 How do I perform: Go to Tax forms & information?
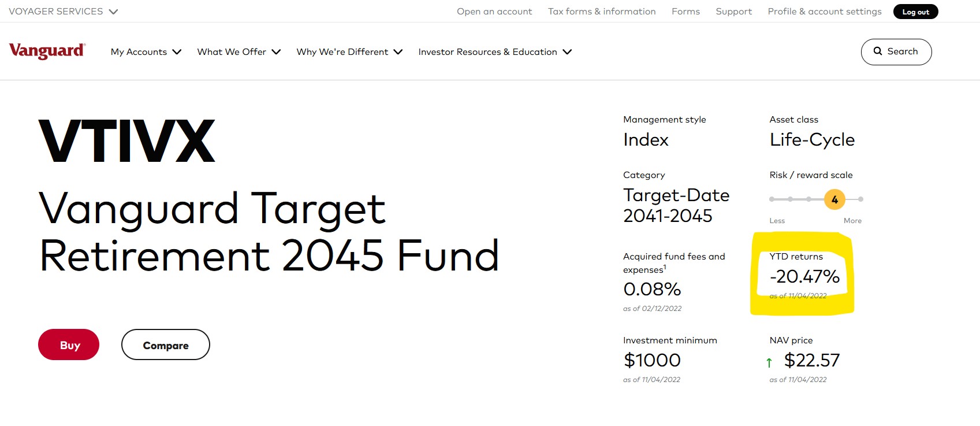point(602,12)
